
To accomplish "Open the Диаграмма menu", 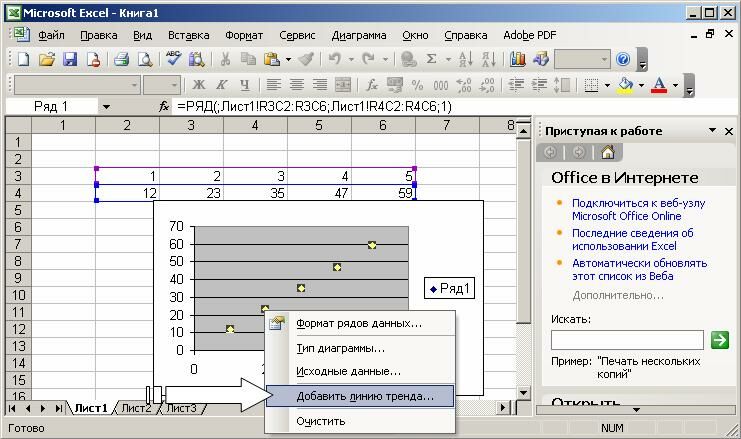I will click(x=359, y=35).
